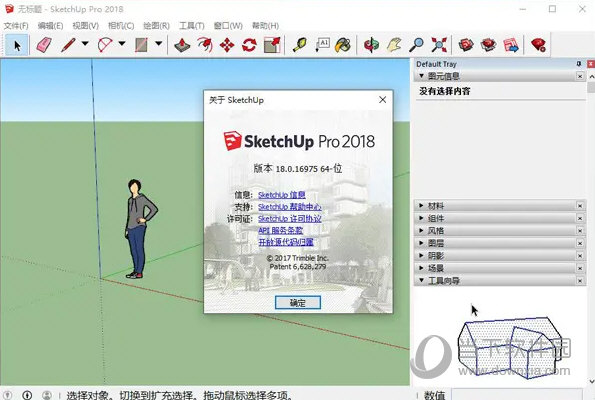Viewport: 595px width, 400px height.
Task: Open the 绘图(R) menu
Action: coord(156,26)
